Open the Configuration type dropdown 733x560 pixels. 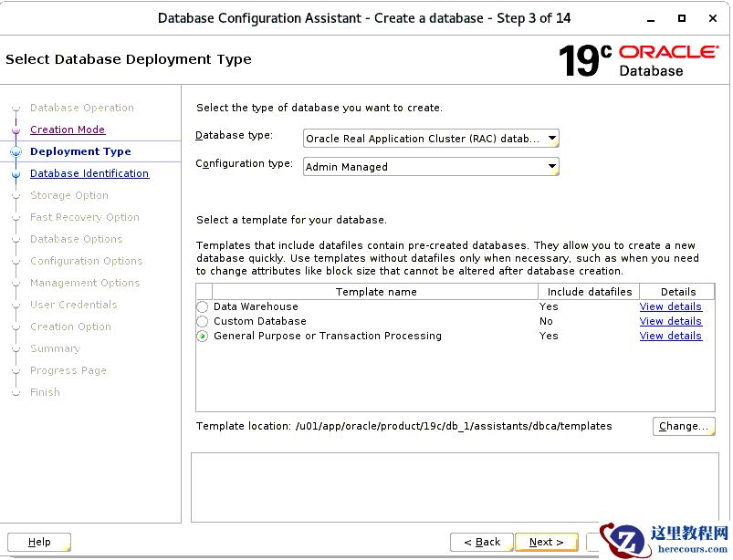[x=431, y=166]
